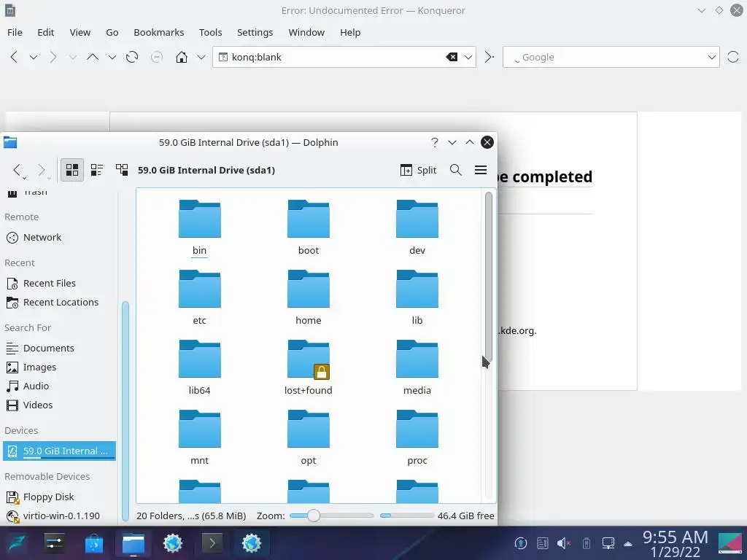
Task: Open Konqueror forward history dropdown
Action: click(x=72, y=57)
